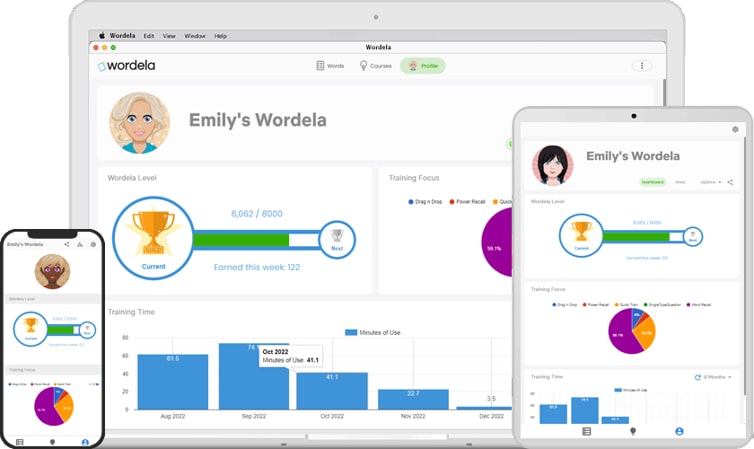Tap the Courses bulb icon in tablet bottom bar

click(x=633, y=431)
